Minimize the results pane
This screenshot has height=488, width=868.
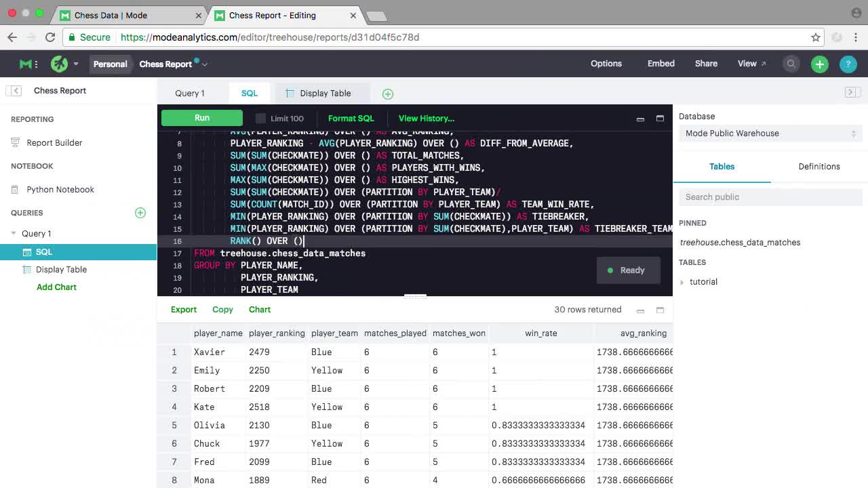click(x=640, y=310)
